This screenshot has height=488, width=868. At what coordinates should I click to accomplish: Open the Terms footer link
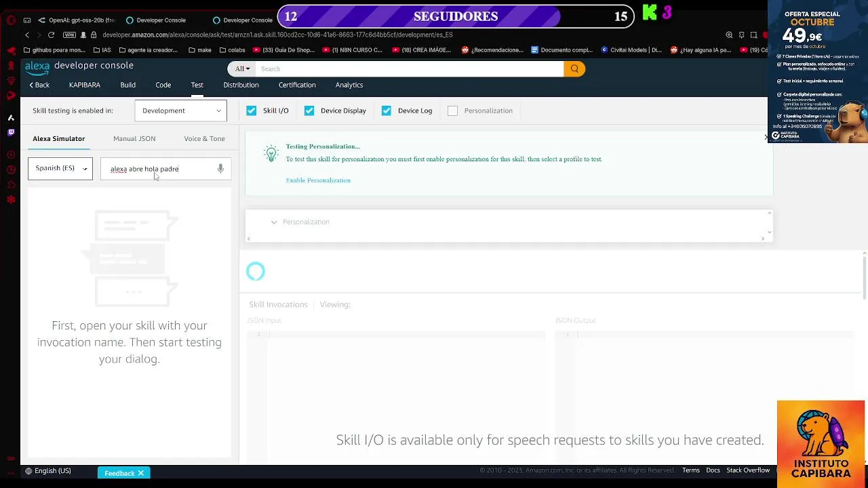(x=691, y=470)
